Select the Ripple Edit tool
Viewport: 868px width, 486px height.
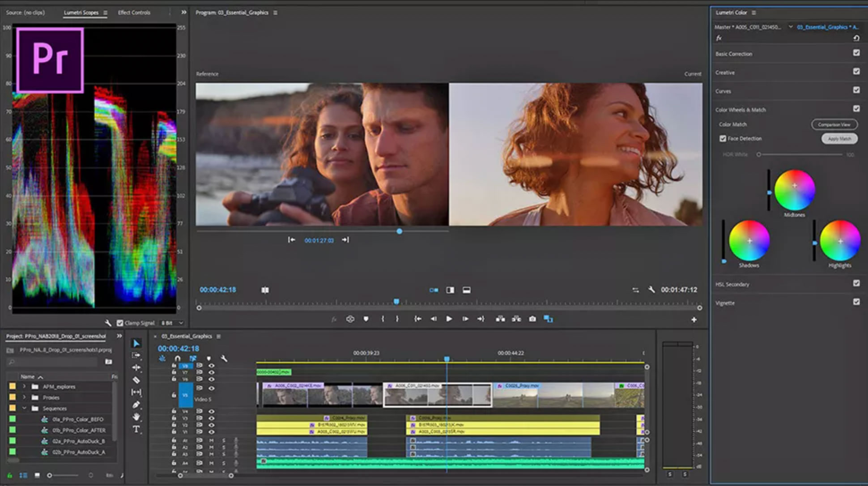point(136,367)
